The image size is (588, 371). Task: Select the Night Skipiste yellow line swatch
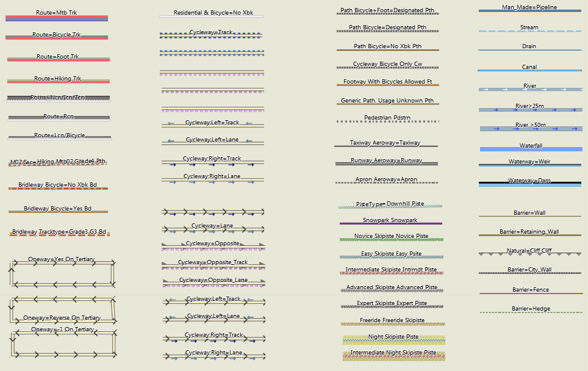(x=393, y=339)
